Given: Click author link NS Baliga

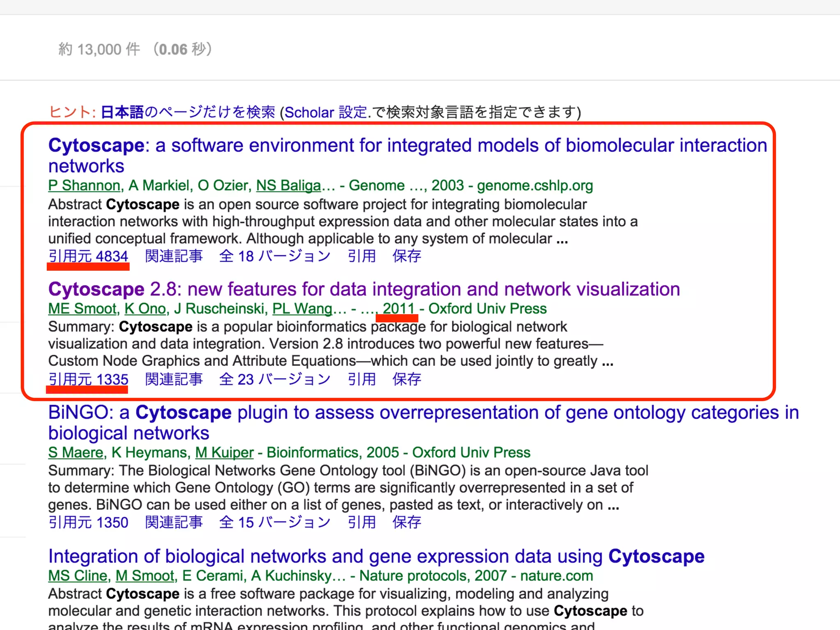Looking at the screenshot, I should [x=288, y=185].
